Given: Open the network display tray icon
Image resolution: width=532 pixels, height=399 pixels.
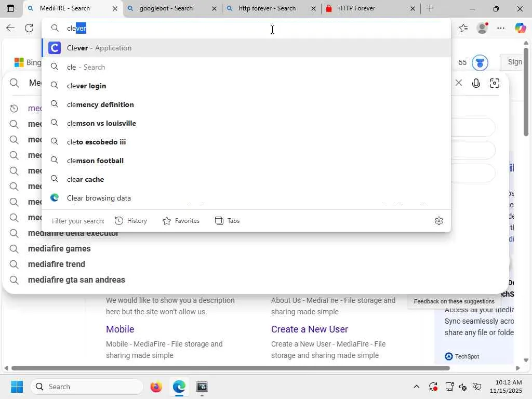Looking at the screenshot, I should 449,387.
